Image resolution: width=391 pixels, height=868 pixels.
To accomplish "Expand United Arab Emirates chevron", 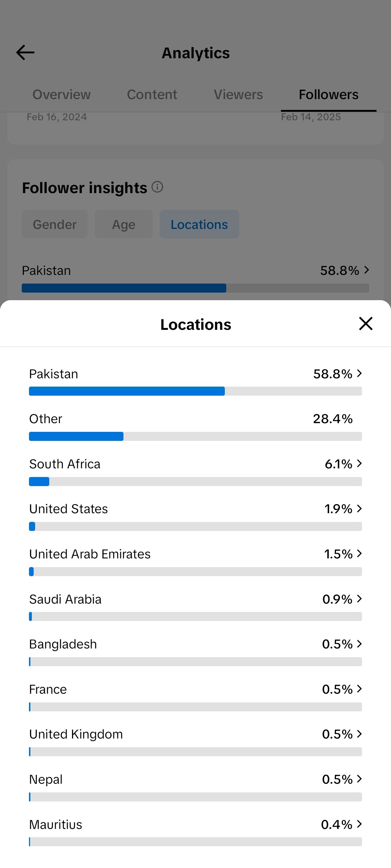I will (359, 553).
